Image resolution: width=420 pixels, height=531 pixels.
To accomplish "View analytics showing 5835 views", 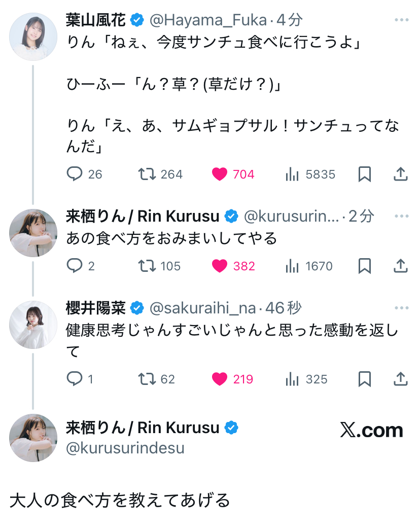I will [x=292, y=174].
